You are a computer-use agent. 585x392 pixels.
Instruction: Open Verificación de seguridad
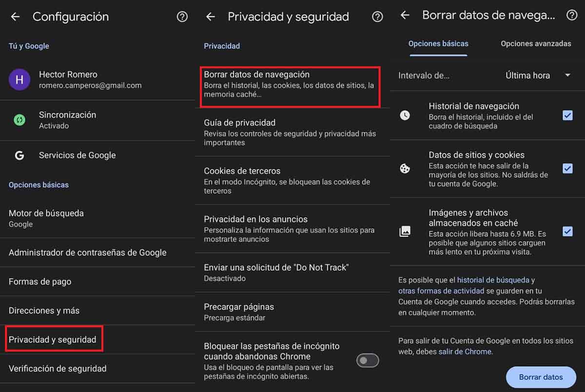[x=97, y=369]
